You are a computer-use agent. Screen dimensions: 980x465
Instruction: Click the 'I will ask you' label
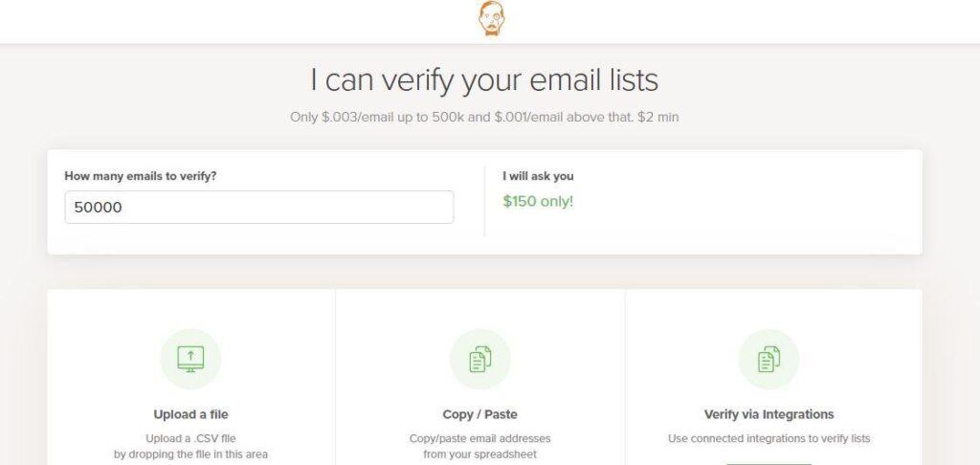(x=538, y=176)
